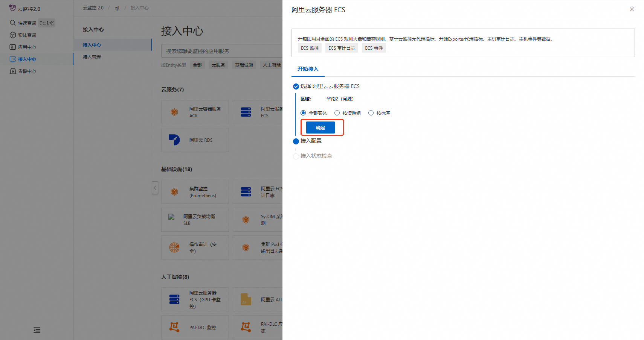The width and height of the screenshot is (644, 340).
Task: Click the 操作审计（安全）card icon
Action: [x=174, y=247]
